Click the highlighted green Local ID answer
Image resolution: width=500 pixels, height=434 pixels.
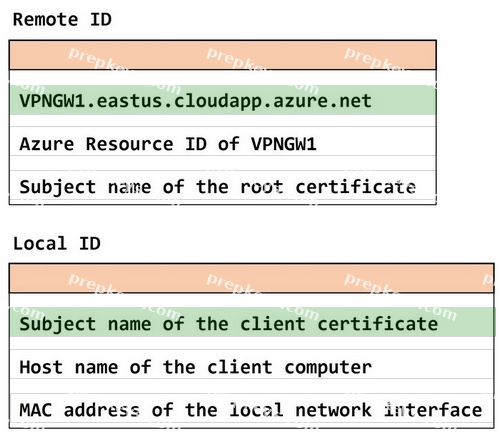pyautogui.click(x=252, y=323)
